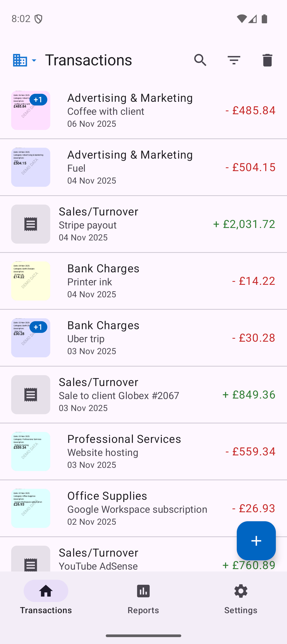Screen dimensions: 287x644
Task: Open the business selector dropdown arrow
Action: 34,60
